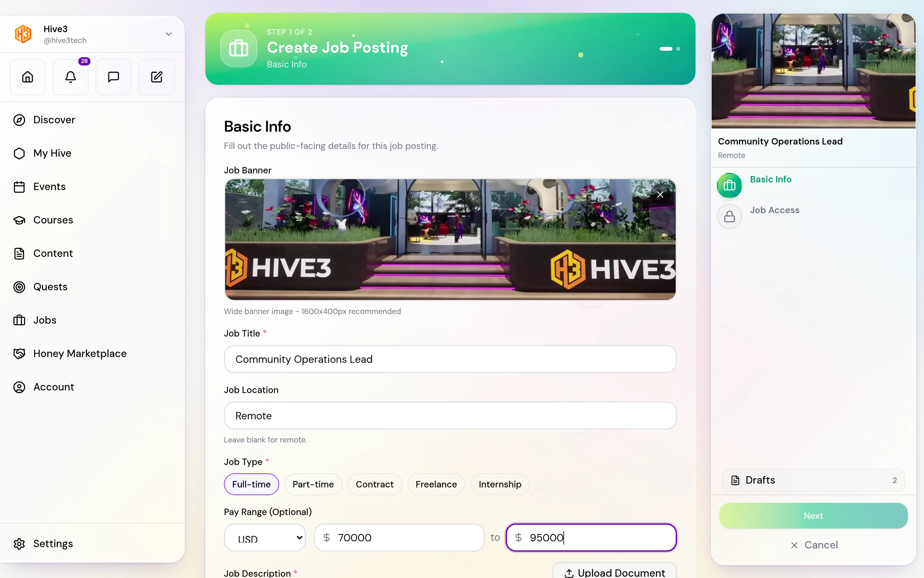
Task: Open the Drafts list
Action: coord(813,480)
